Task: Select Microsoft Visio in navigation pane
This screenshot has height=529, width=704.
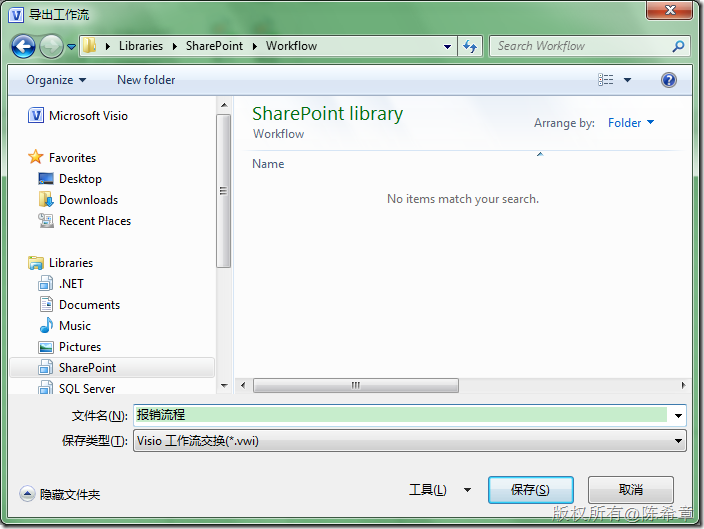Action: 88,116
